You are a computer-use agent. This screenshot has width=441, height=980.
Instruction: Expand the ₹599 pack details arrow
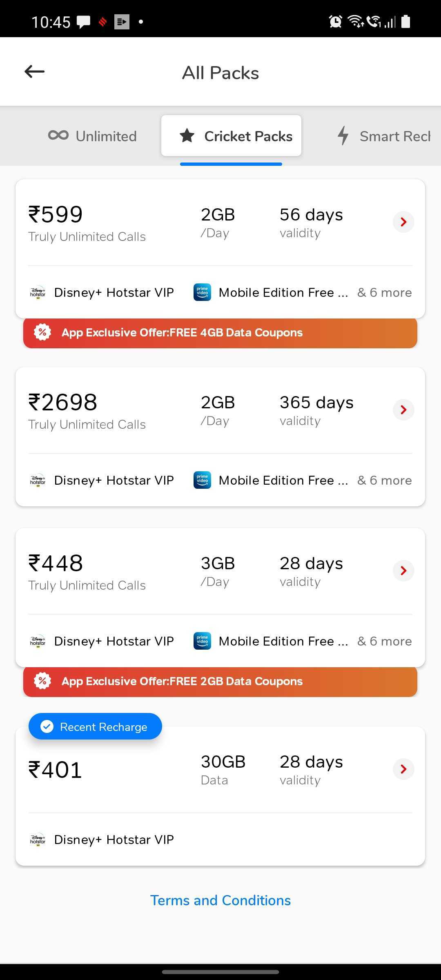tap(403, 222)
